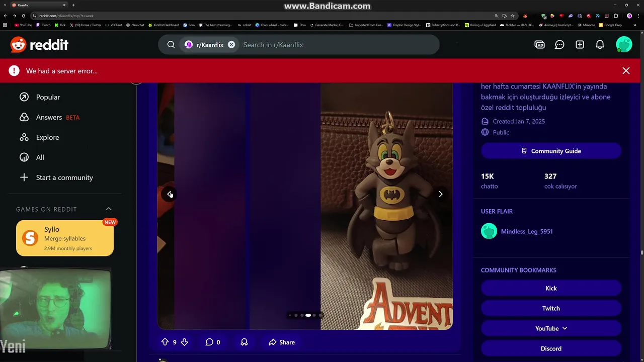Give an award to the post
The width and height of the screenshot is (644, 362).
[244, 342]
